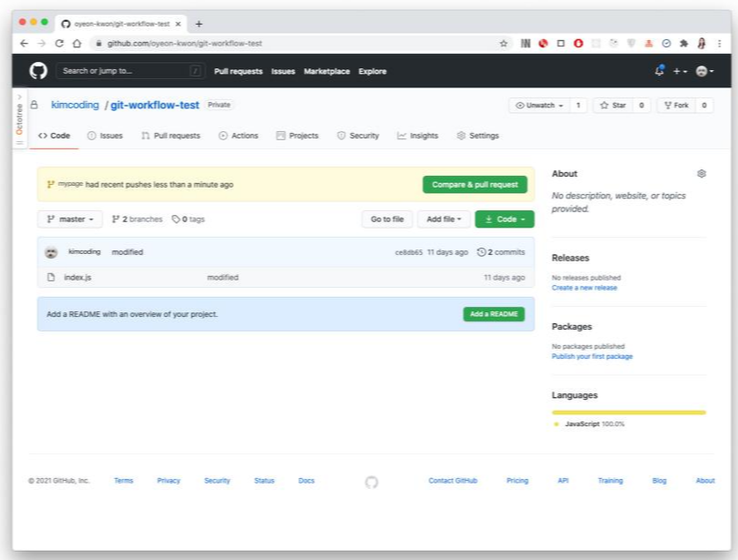
Task: Click the blue checkmark extension icon
Action: pos(666,44)
